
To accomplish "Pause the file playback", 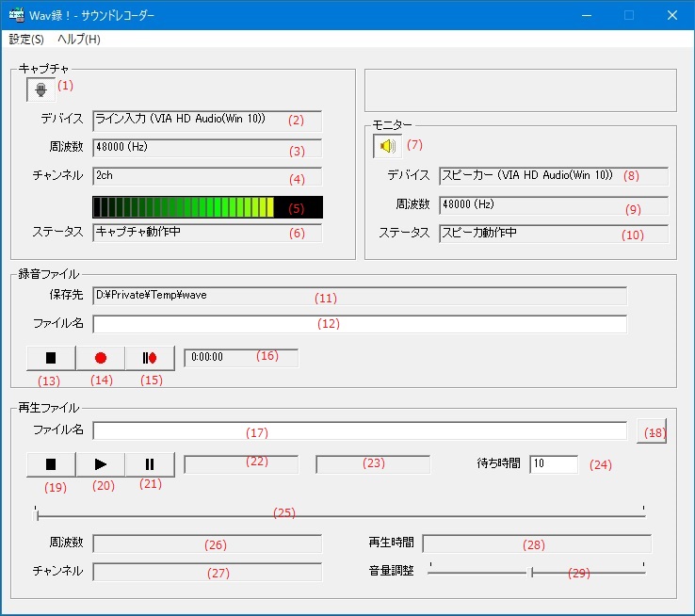I will (150, 464).
